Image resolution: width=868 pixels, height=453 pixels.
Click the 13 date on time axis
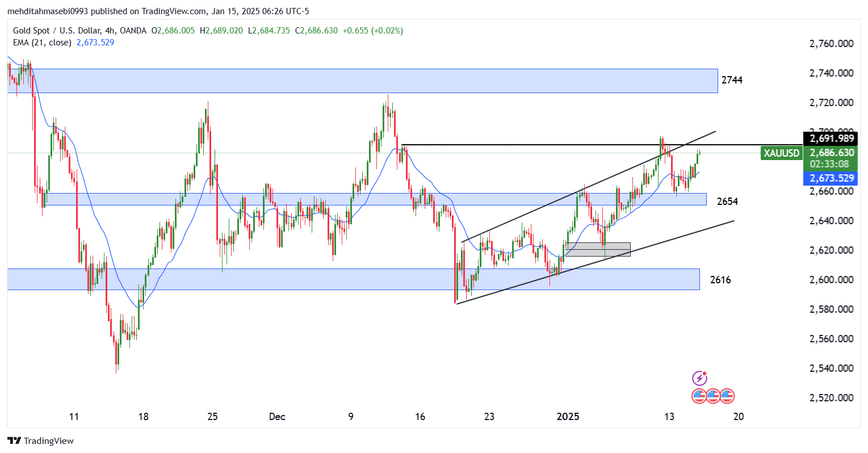pos(669,417)
